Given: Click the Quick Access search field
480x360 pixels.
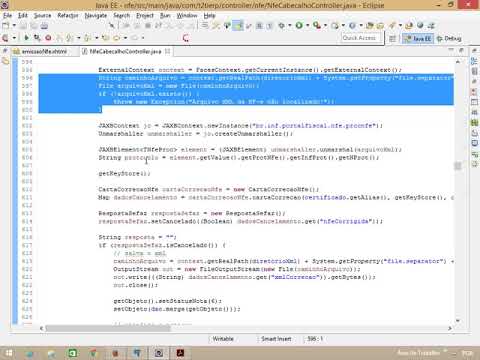Looking at the screenshot, I should 362,38.
